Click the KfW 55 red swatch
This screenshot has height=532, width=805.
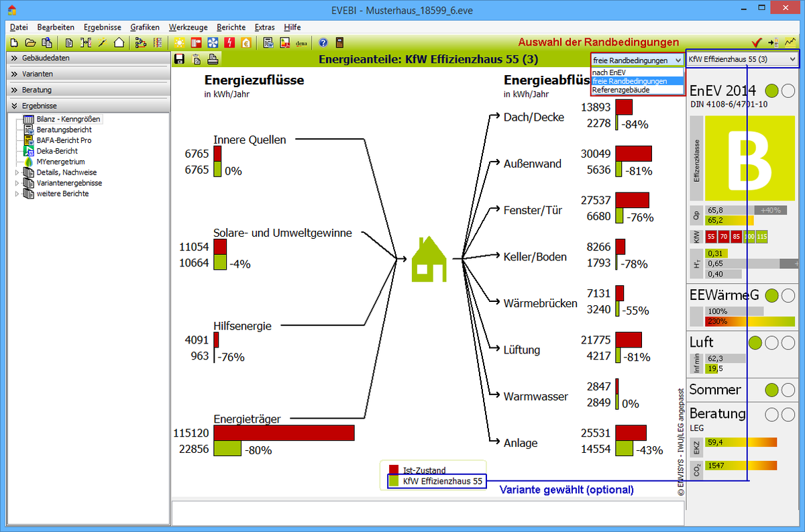pyautogui.click(x=710, y=236)
